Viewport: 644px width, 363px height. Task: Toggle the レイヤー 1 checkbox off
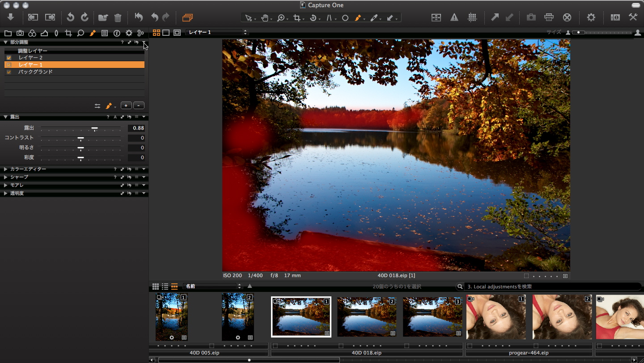9,64
